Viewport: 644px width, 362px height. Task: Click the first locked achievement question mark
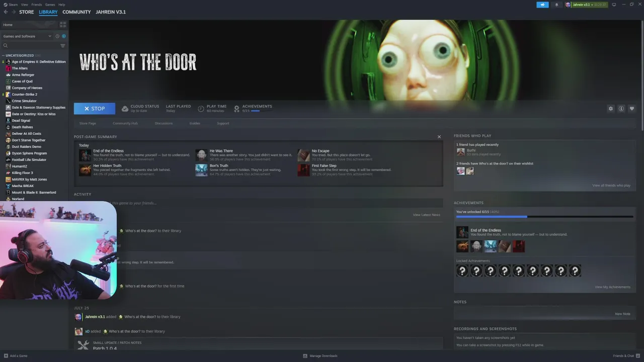click(462, 271)
